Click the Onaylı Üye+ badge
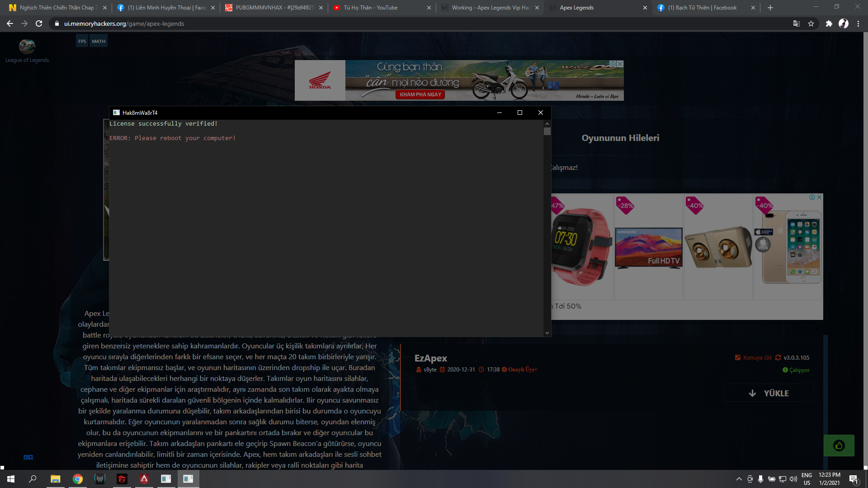 (523, 370)
